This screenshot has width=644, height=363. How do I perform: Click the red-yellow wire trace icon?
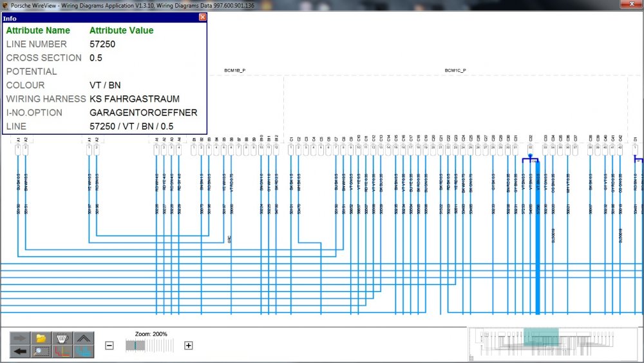[62, 351]
